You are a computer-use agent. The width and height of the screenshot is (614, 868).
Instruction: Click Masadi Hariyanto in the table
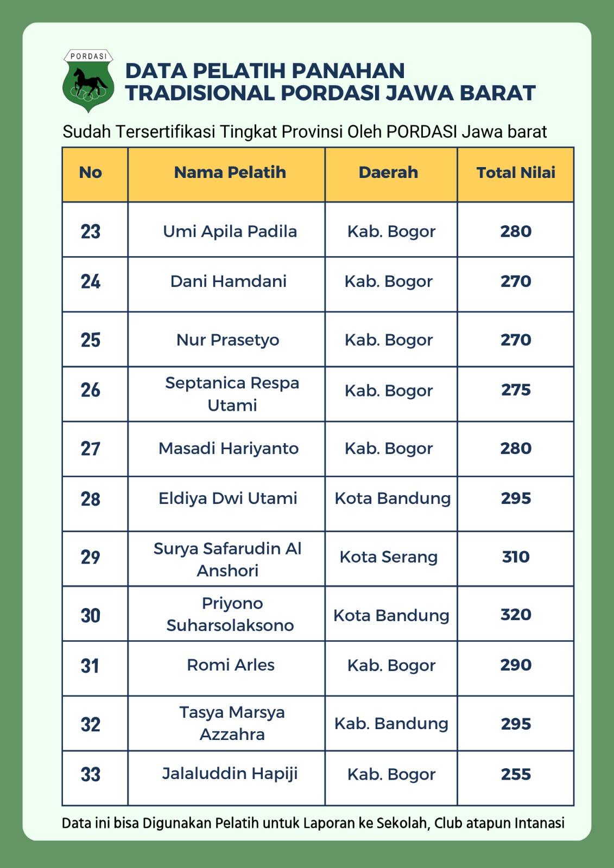[229, 449]
